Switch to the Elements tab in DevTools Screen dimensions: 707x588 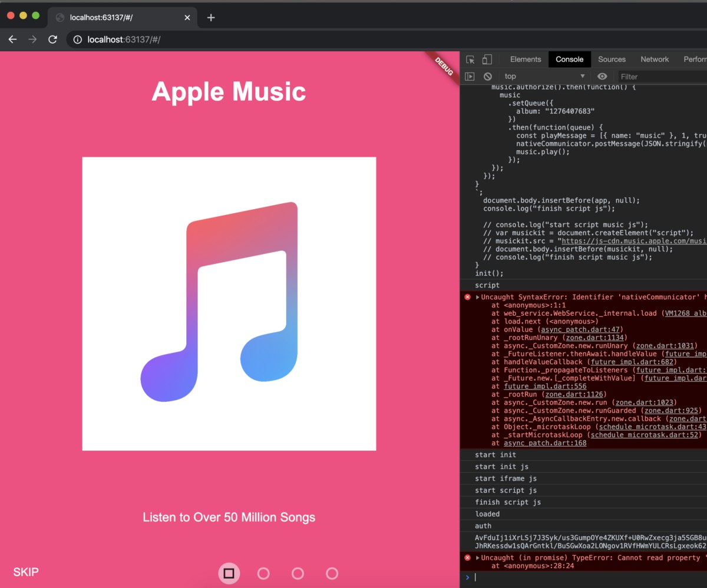point(526,60)
